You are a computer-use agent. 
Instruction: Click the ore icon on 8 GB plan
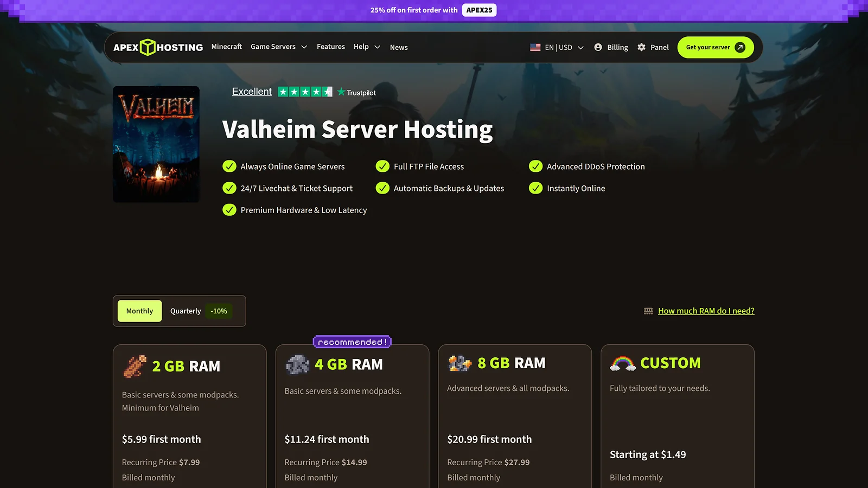460,363
